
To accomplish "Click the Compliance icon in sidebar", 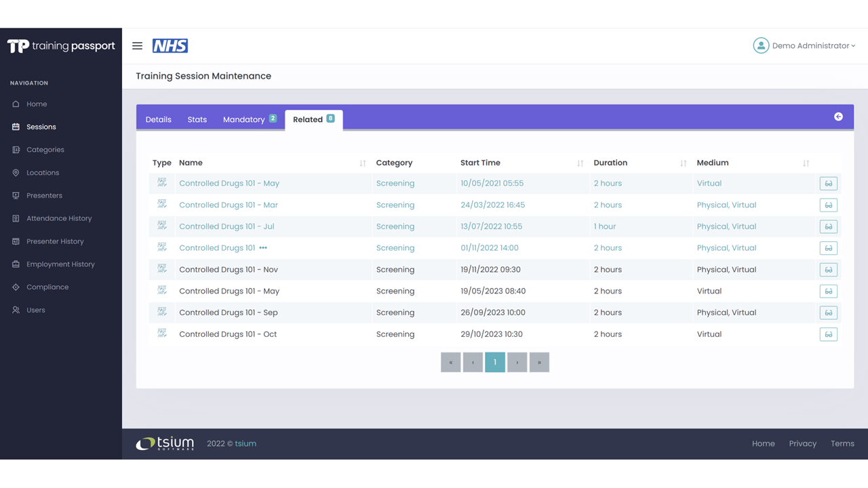I will pyautogui.click(x=16, y=287).
